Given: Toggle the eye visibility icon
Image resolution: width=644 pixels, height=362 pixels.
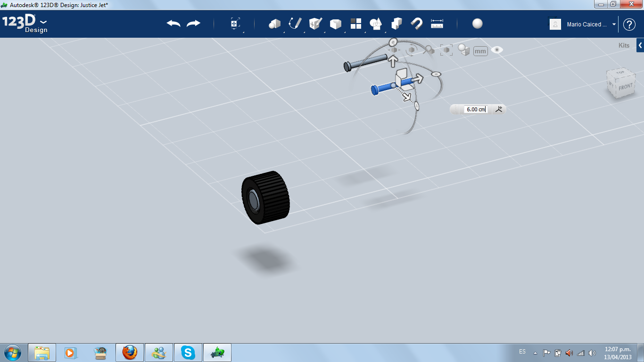Looking at the screenshot, I should click(x=497, y=49).
